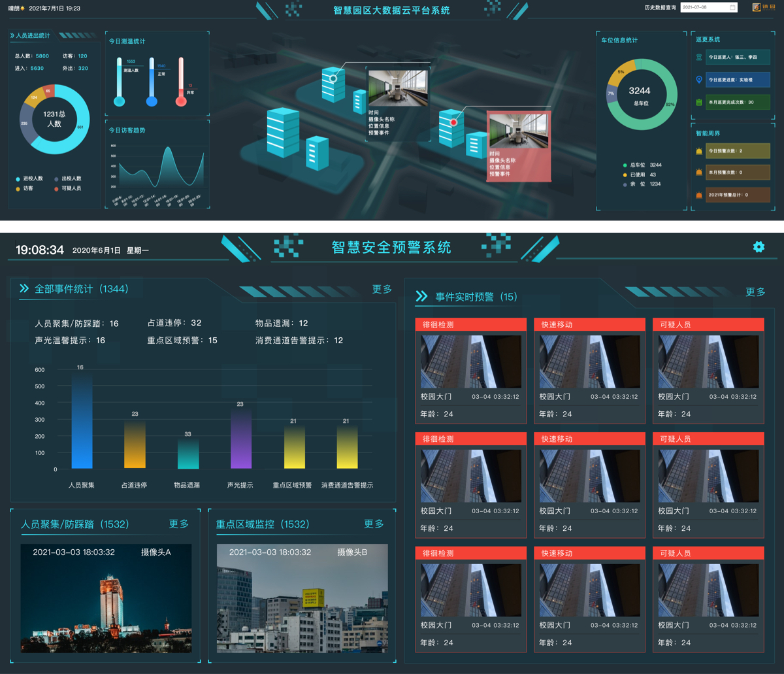Click 更多 in the 事件实时预警 panel
This screenshot has height=674, width=784.
(755, 292)
